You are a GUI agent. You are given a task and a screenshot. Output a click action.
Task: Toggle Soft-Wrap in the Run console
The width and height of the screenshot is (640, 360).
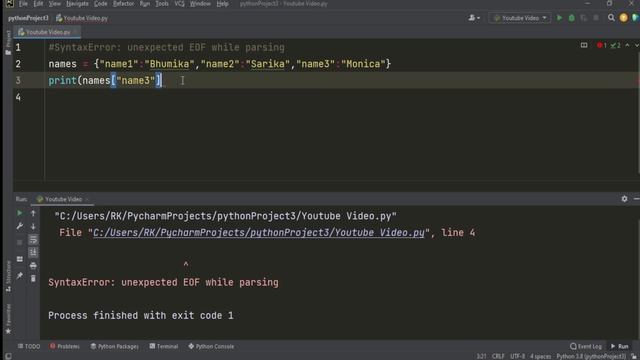[x=33, y=240]
